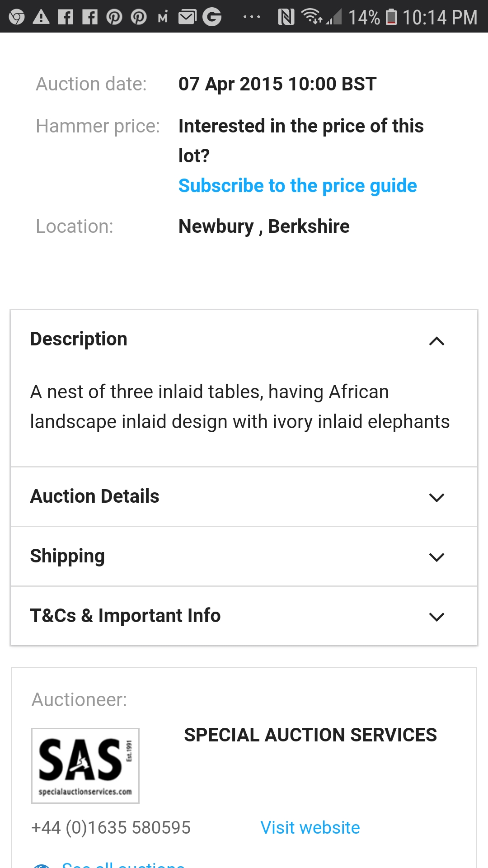
Task: Open Subscribe to the price guide link
Action: (x=297, y=186)
